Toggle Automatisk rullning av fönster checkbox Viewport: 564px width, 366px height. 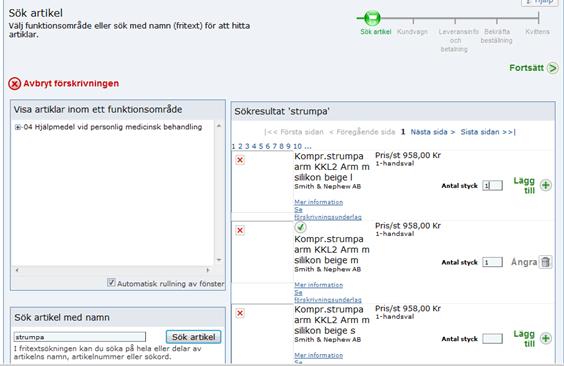pos(111,283)
